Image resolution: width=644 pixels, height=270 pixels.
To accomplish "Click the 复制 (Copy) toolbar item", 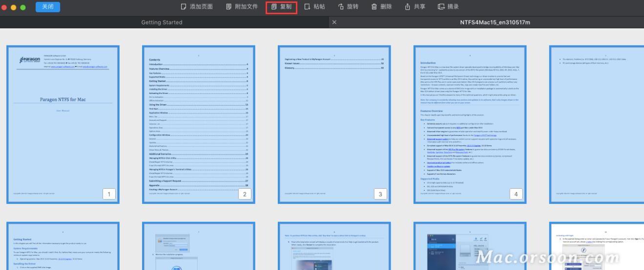I will (281, 7).
